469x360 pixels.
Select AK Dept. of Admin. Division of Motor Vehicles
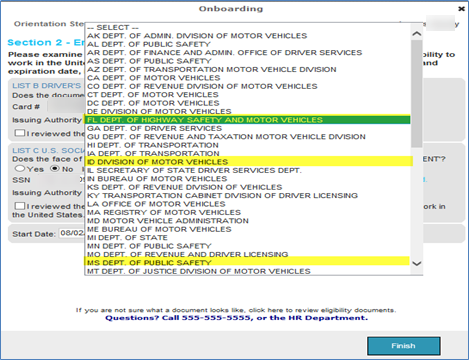click(248, 36)
